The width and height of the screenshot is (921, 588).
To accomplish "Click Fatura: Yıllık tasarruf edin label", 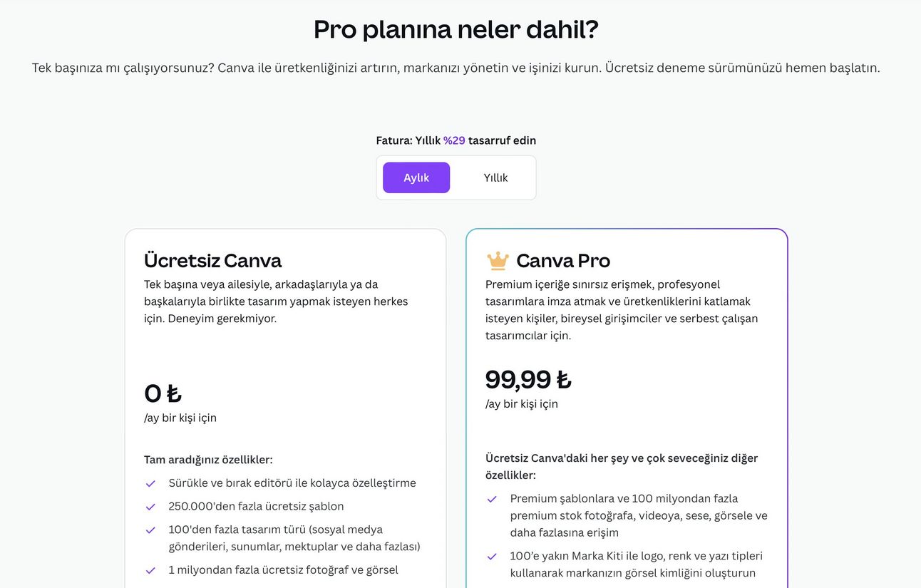I will pyautogui.click(x=456, y=140).
